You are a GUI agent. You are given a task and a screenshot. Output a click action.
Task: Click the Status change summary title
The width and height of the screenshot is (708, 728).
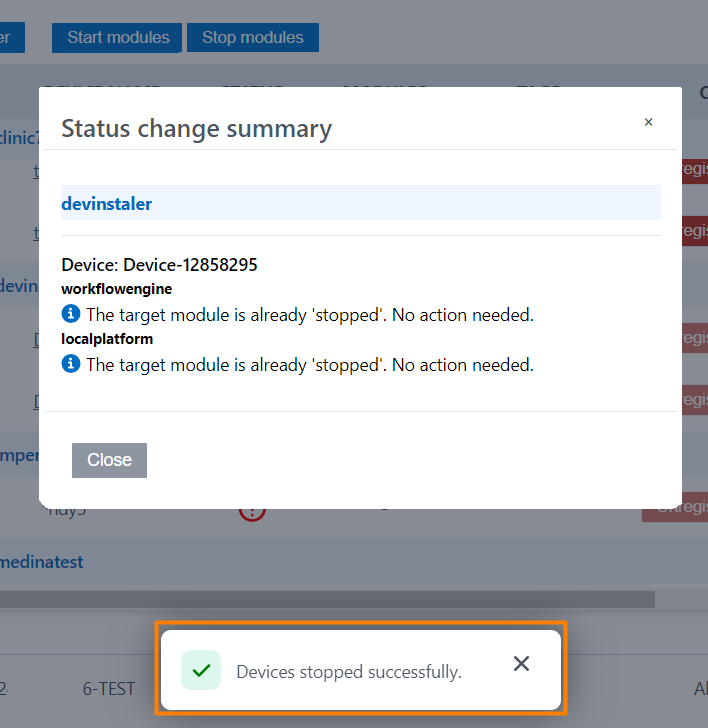[x=196, y=128]
